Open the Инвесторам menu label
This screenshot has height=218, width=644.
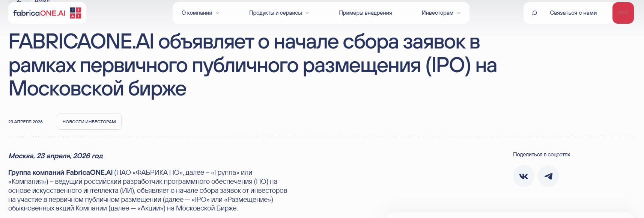tap(437, 13)
